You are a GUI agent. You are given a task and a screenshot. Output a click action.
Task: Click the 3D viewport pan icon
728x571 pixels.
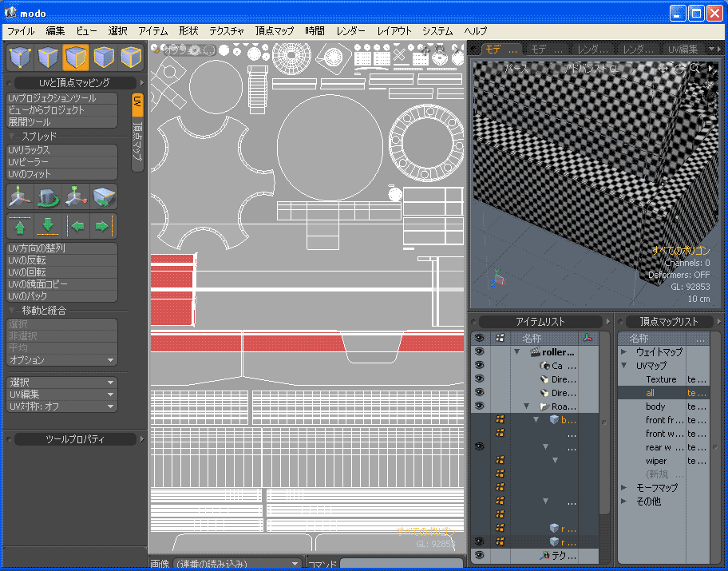click(x=663, y=69)
